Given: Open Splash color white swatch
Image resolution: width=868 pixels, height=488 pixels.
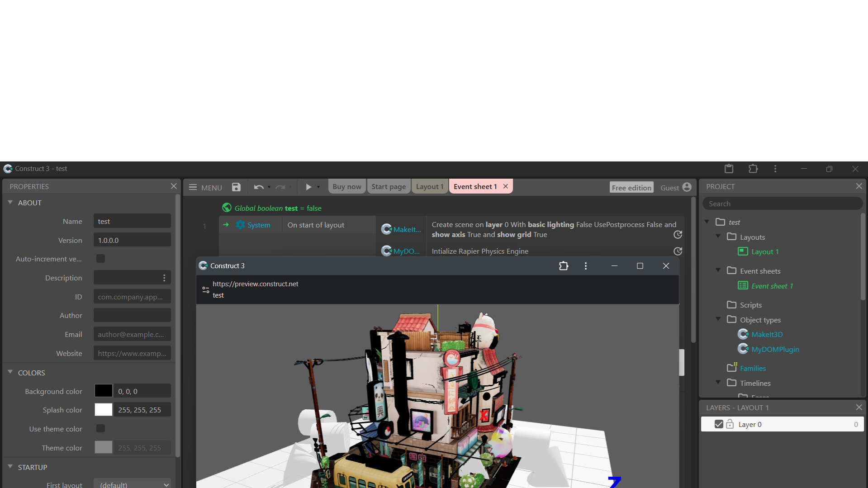Looking at the screenshot, I should click(x=104, y=410).
